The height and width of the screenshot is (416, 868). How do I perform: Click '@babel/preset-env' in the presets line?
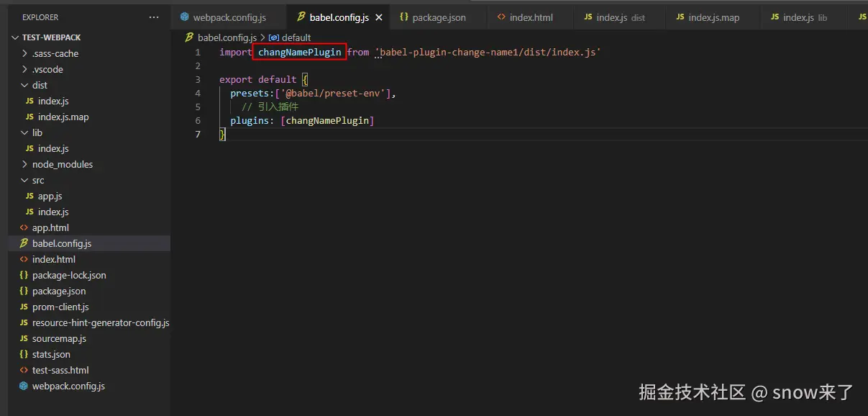pos(335,94)
